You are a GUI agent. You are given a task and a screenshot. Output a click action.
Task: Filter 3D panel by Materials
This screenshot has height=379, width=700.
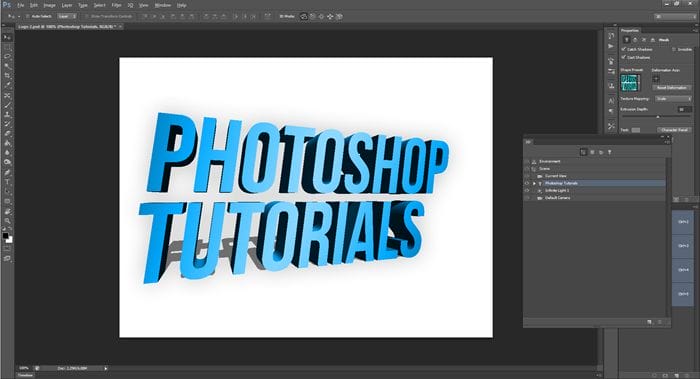pyautogui.click(x=601, y=152)
